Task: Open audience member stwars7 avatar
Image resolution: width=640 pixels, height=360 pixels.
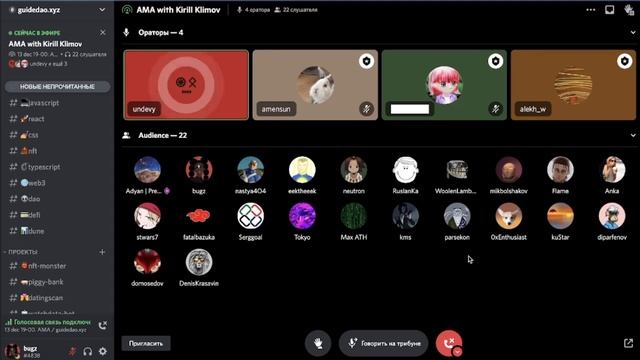Action: pyautogui.click(x=147, y=216)
